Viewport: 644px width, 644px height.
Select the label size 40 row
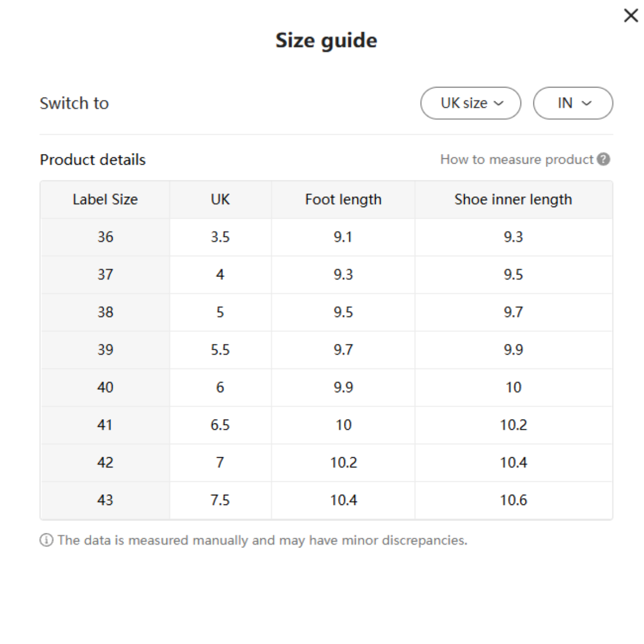[105, 387]
